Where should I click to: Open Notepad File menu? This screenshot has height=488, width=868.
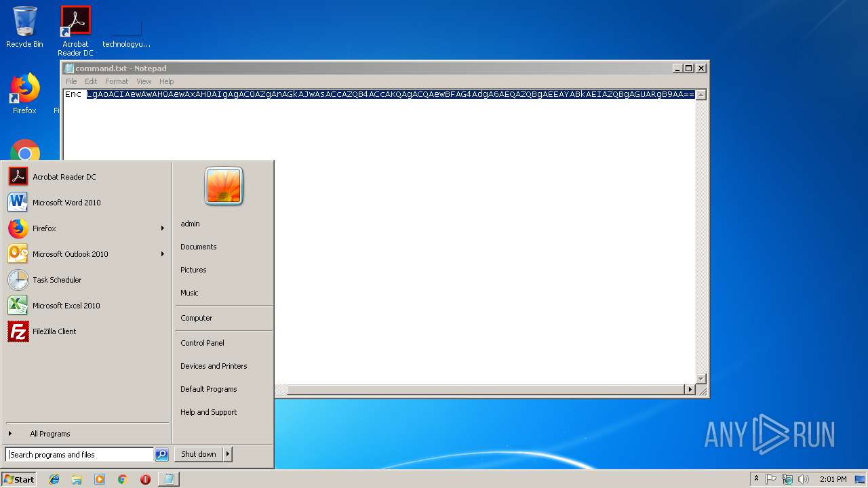(71, 81)
